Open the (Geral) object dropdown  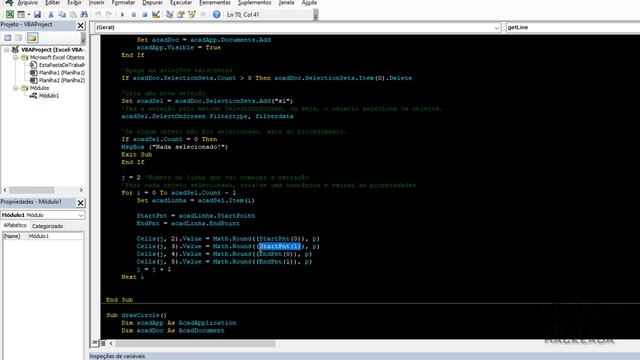coord(496,27)
